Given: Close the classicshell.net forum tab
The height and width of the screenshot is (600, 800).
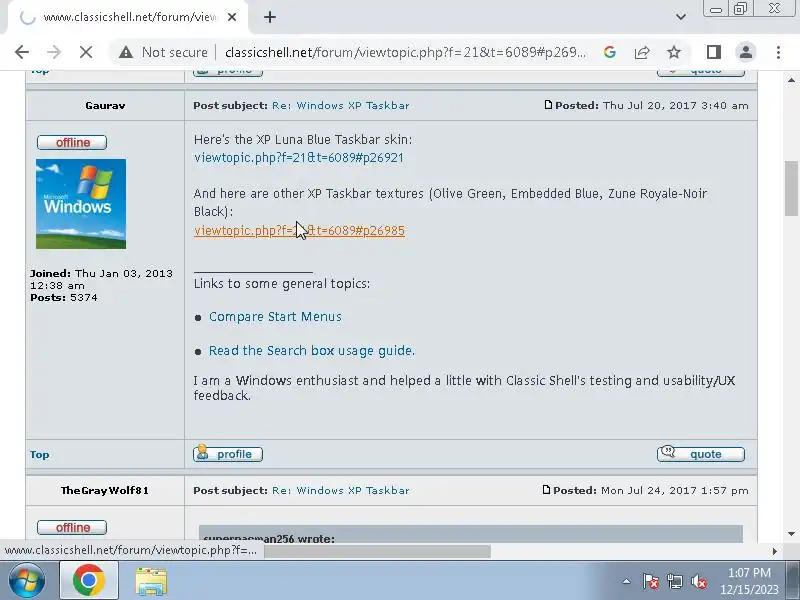Looking at the screenshot, I should pyautogui.click(x=232, y=17).
